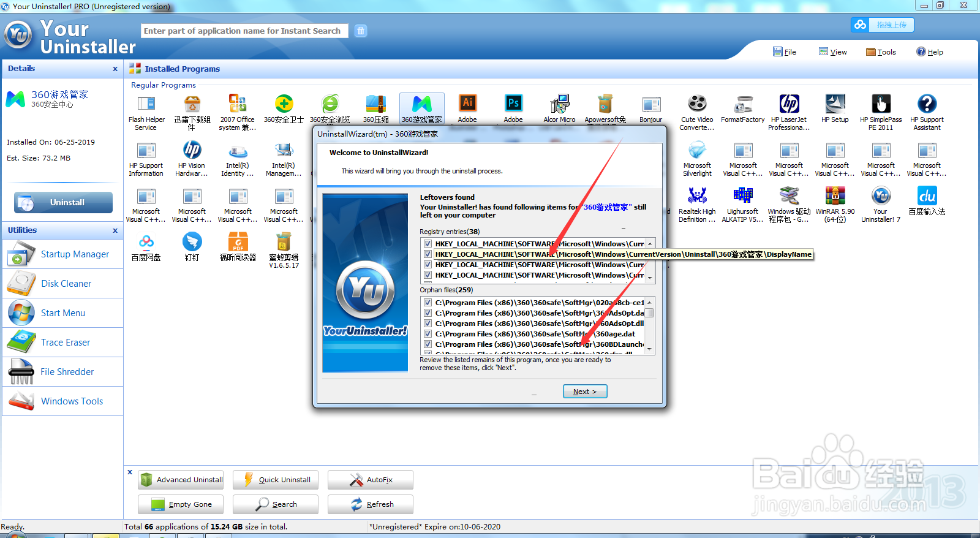980x538 pixels.
Task: Click the Instant Search input field
Action: 244,31
